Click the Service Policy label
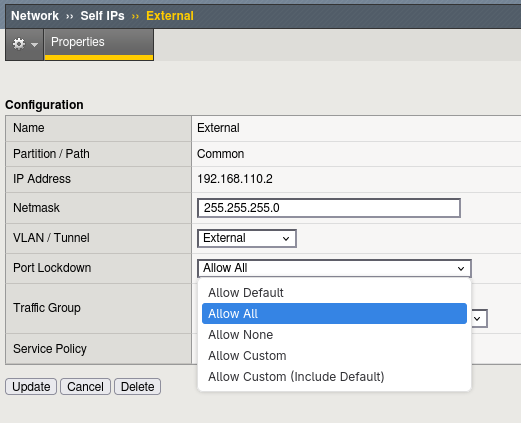This screenshot has height=423, width=521. coord(50,349)
